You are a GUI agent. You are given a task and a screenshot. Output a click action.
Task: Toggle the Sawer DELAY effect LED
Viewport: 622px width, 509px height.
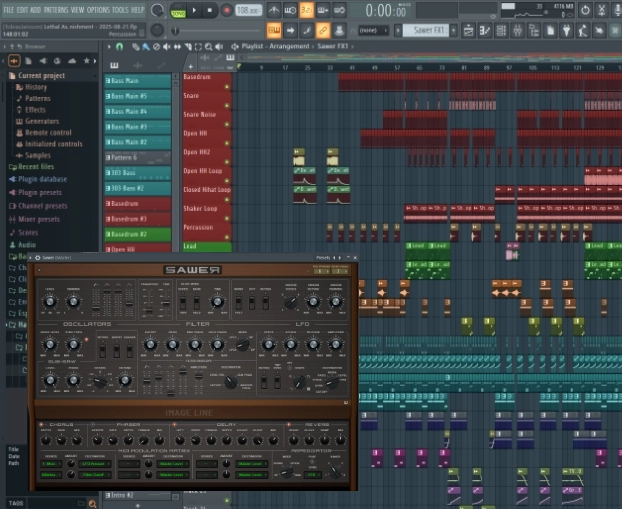coord(174,424)
